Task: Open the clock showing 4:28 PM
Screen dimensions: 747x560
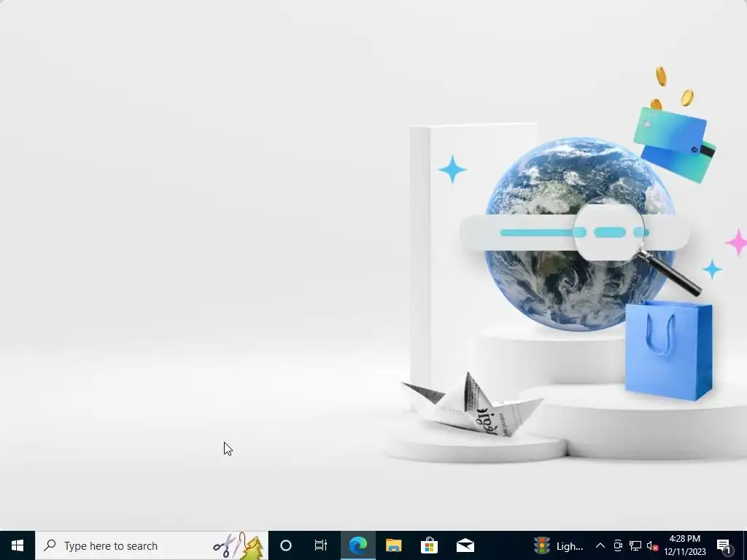Action: click(x=685, y=545)
